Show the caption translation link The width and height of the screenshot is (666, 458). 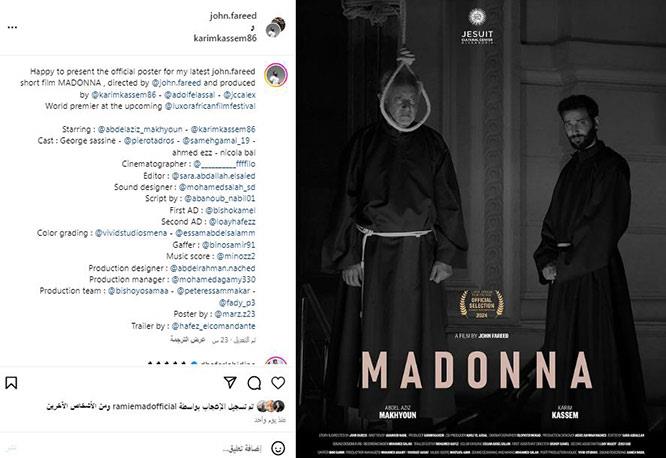tap(188, 340)
